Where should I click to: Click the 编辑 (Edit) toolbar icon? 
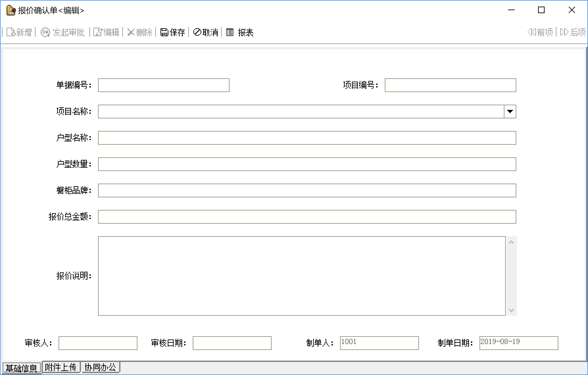click(x=98, y=32)
